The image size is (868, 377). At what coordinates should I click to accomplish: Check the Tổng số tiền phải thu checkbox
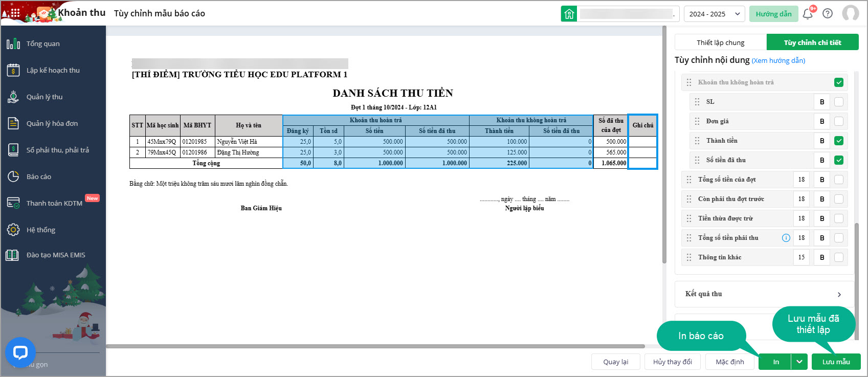pyautogui.click(x=839, y=238)
